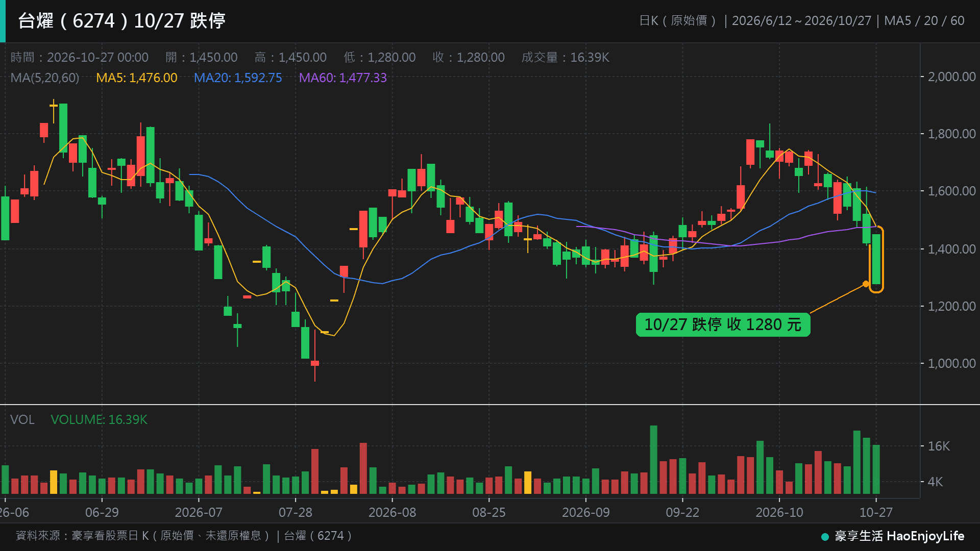Click the 2026-09 date axis label
The image size is (980, 551).
click(x=585, y=512)
